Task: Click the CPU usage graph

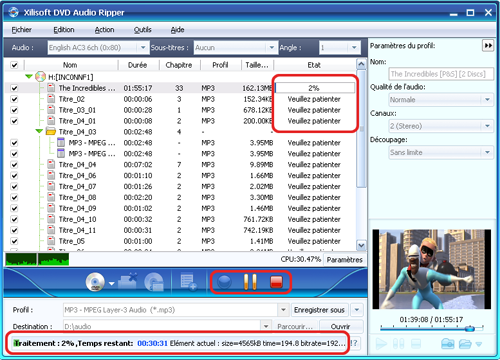Action: click(37, 259)
